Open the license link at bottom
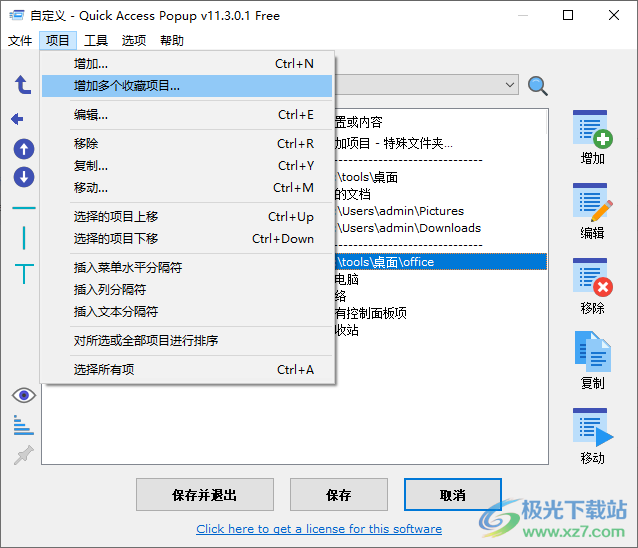 pos(319,528)
